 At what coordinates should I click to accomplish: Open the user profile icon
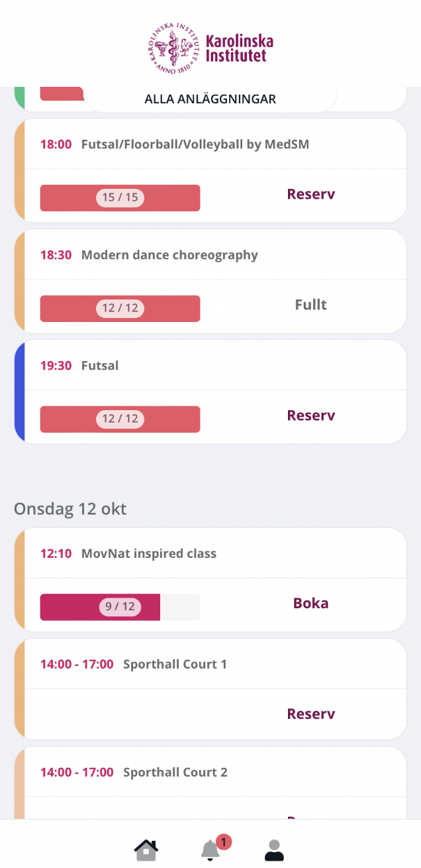tap(274, 850)
